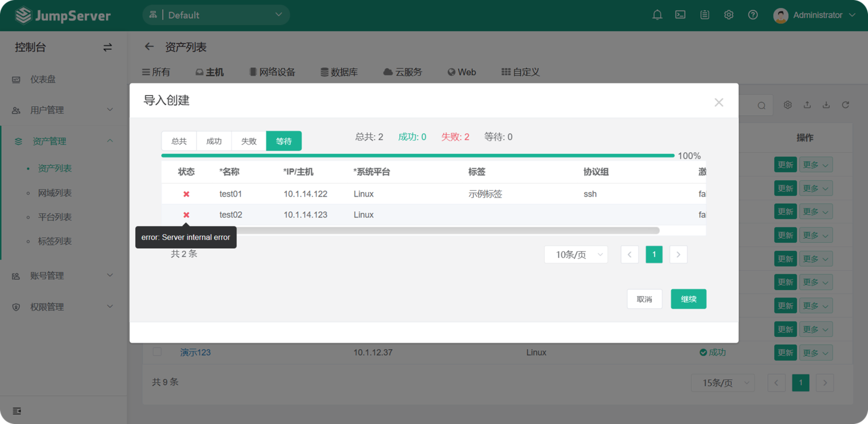Screen dimensions: 868x424
Task: Open system settings gear in header
Action: (729, 15)
